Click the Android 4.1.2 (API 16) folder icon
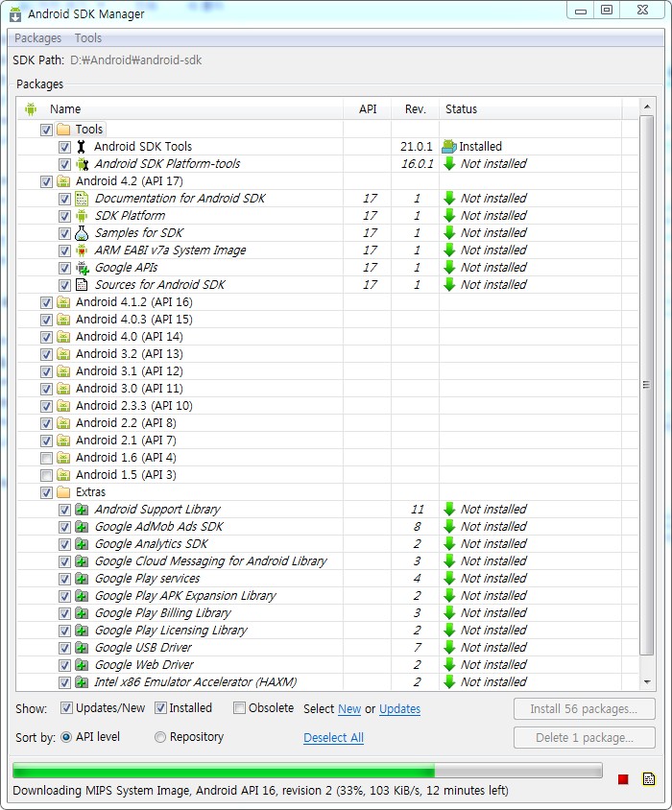The height and width of the screenshot is (810, 672). (63, 302)
